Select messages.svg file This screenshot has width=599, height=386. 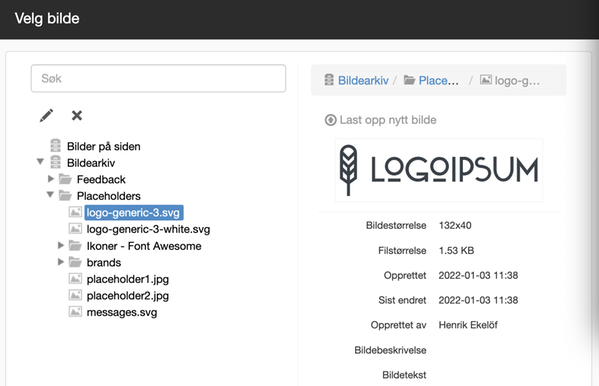(122, 312)
